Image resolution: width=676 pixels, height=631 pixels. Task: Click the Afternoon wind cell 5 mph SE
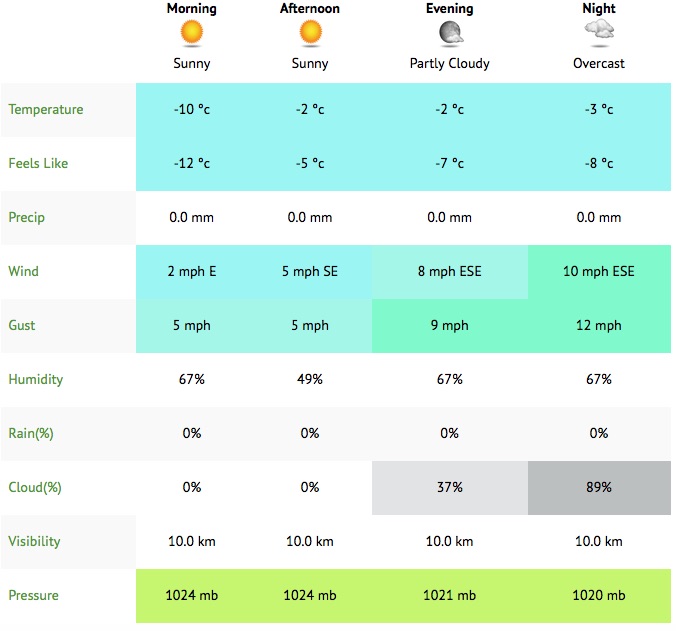(309, 272)
